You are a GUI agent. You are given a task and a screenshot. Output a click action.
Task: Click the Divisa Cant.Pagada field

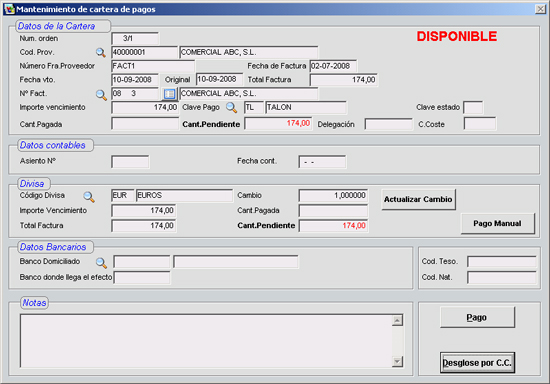point(333,211)
